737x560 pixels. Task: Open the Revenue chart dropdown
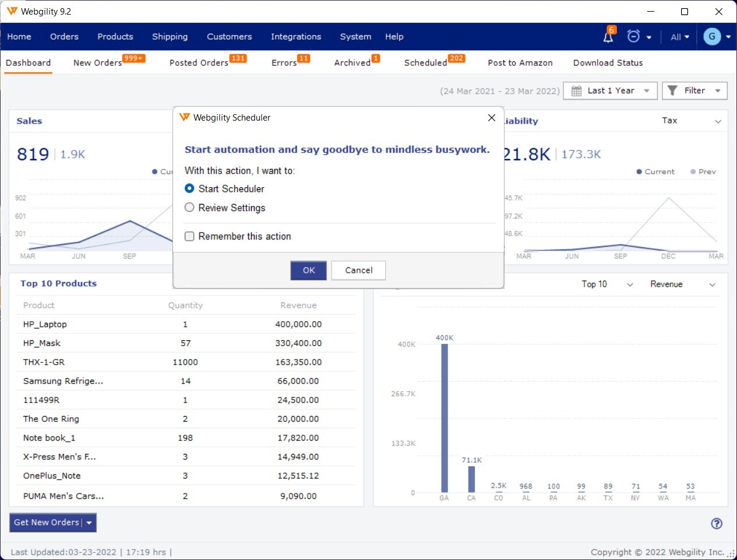coord(682,284)
